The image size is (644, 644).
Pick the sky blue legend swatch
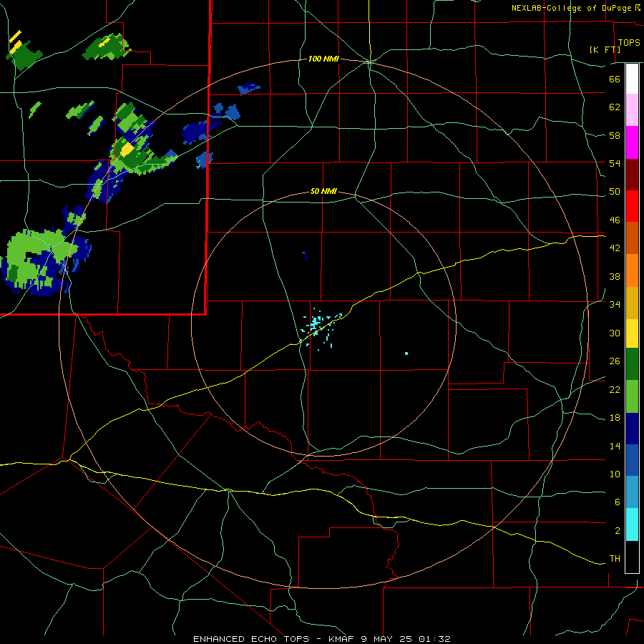[x=632, y=492]
